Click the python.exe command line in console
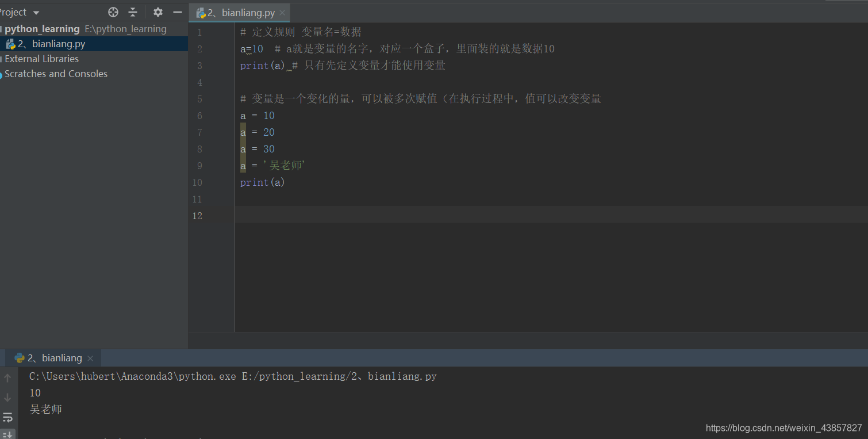 coord(233,376)
